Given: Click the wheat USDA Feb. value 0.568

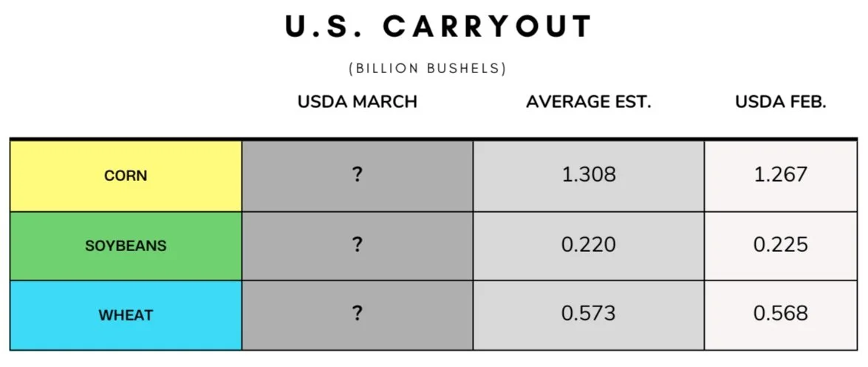Looking at the screenshot, I should [x=781, y=313].
